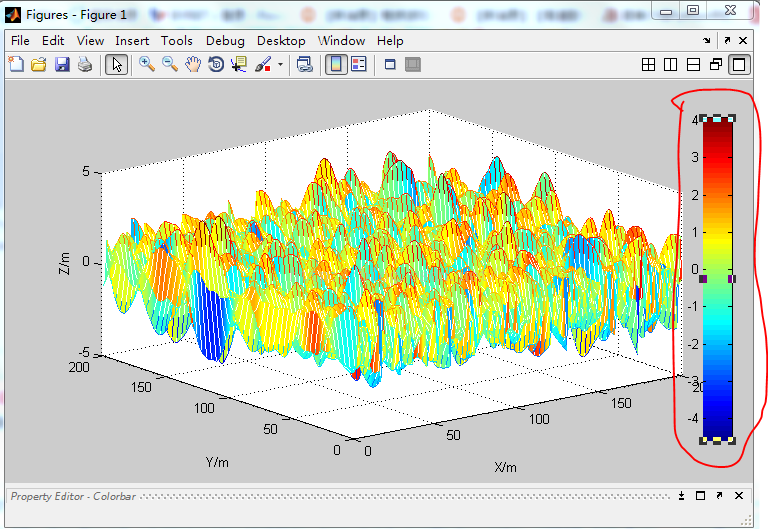Viewport: 768px width, 529px height.
Task: Activate the Rotate 3D tool
Action: point(215,65)
